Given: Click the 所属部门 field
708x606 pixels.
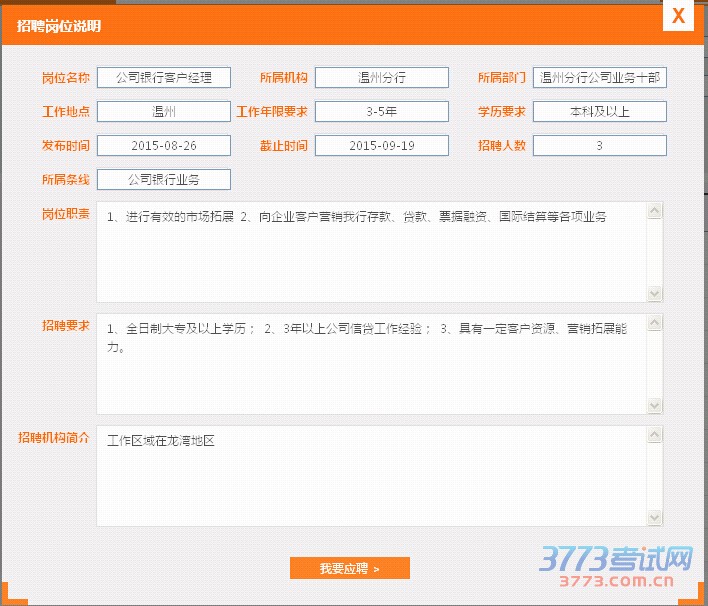Looking at the screenshot, I should 600,78.
